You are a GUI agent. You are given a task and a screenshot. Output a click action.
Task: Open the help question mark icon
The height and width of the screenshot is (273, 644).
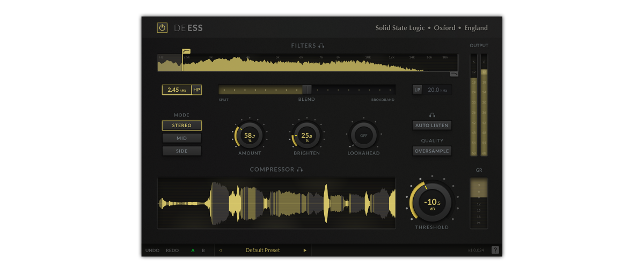[x=495, y=250]
